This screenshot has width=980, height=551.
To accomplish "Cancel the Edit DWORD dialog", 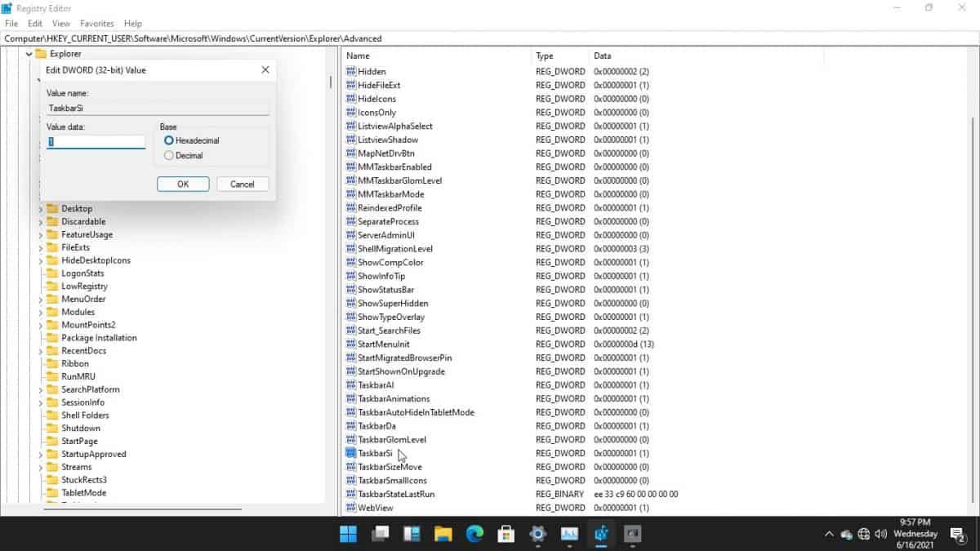I will point(243,184).
